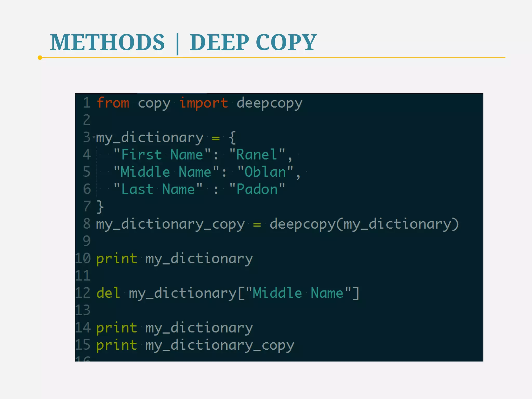Click the 'import' keyword on line 1
532x399 pixels.
pos(203,103)
